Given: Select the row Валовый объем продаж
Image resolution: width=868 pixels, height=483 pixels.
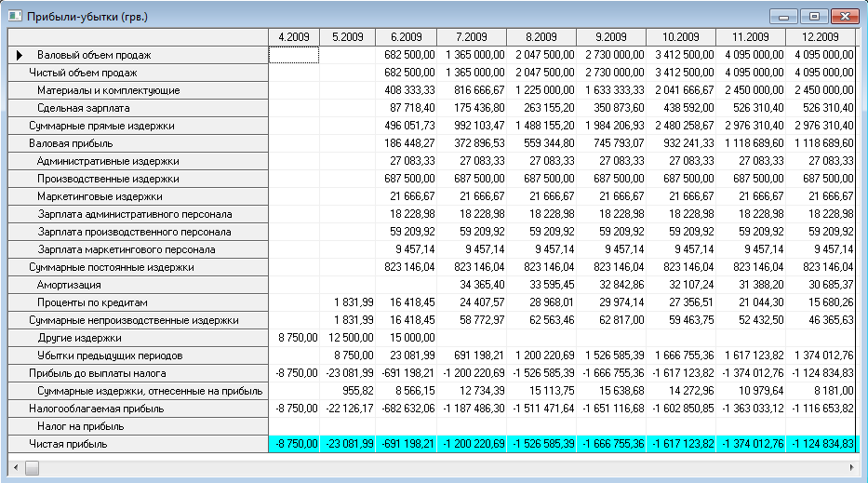Looking at the screenshot, I should [139, 55].
